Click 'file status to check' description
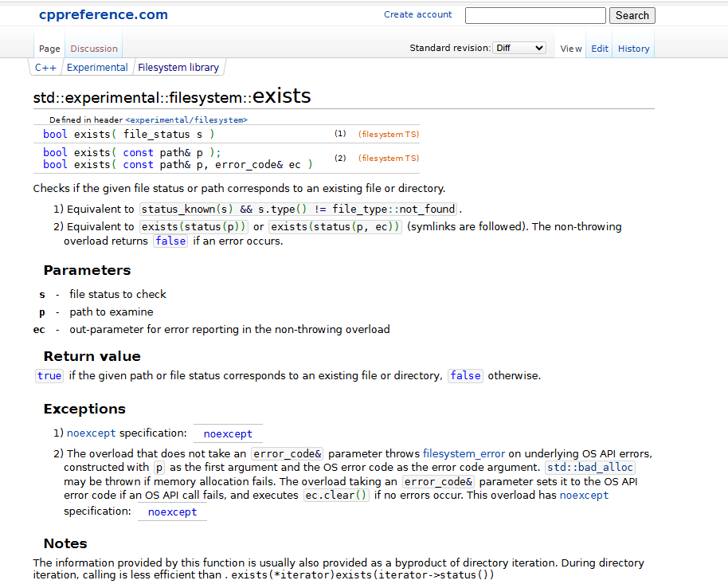This screenshot has width=728, height=588. point(117,294)
